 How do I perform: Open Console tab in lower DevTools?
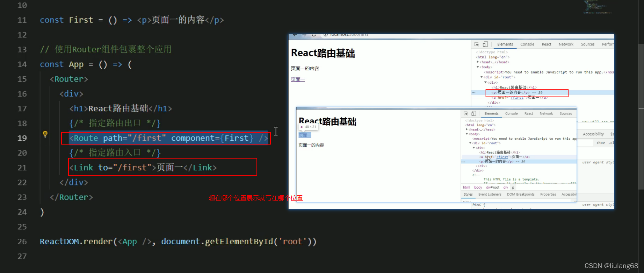511,113
